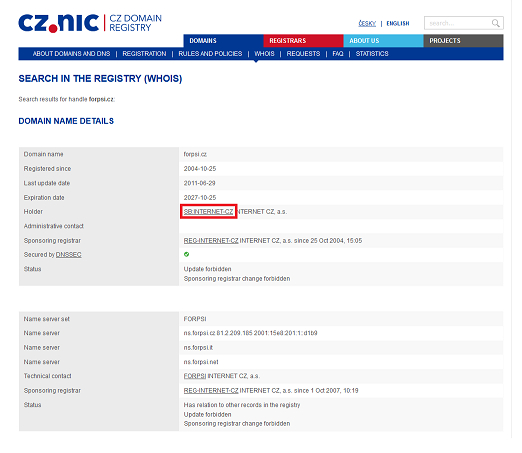This screenshot has height=453, width=522.
Task: Open holder link SB:INTERNET-CZ
Action: [x=208, y=212]
